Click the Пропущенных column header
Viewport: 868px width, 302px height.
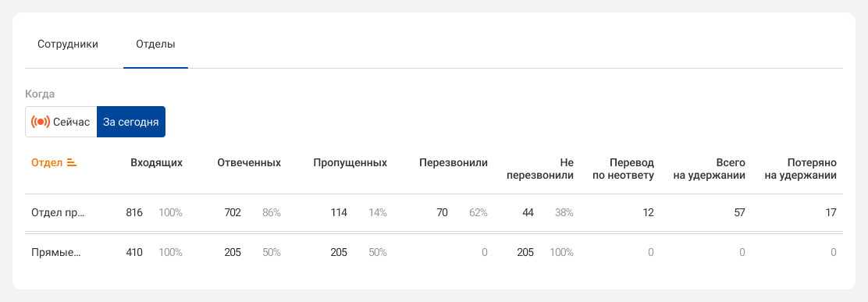(350, 162)
